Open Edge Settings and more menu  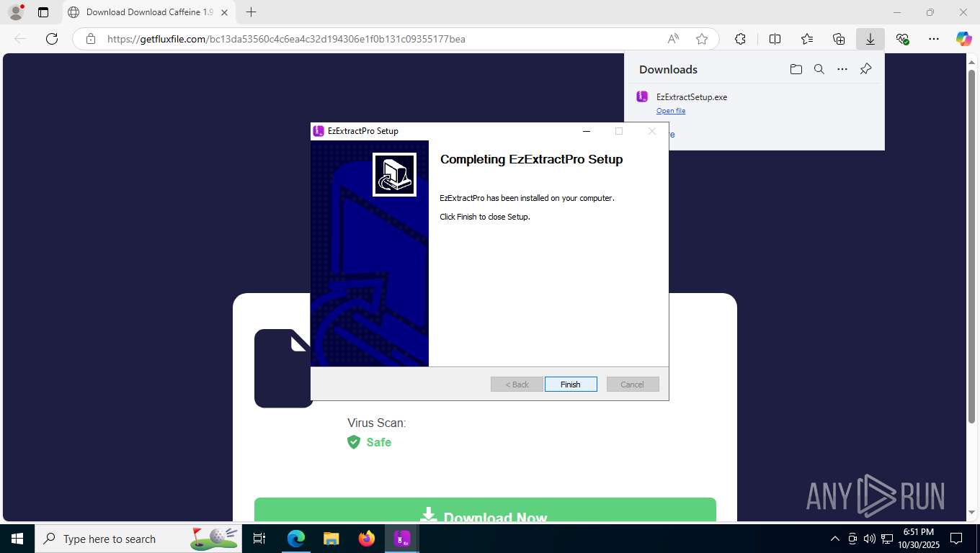coord(934,39)
